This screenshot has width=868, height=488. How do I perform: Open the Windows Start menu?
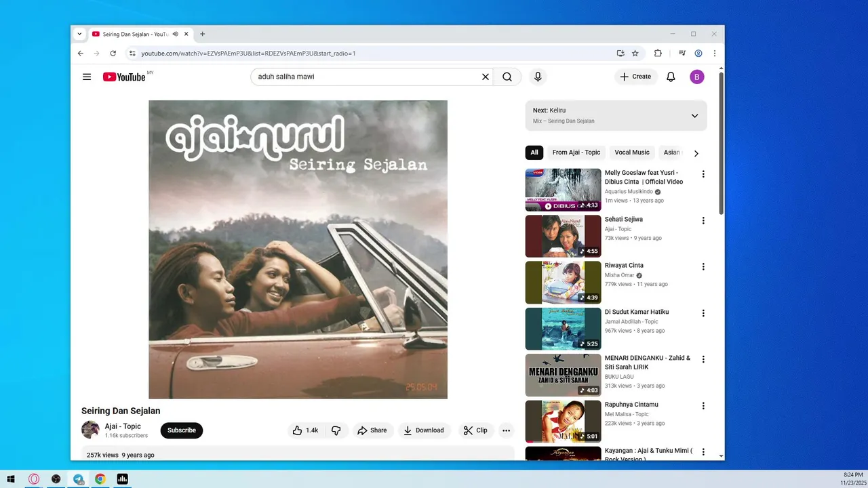(x=11, y=479)
